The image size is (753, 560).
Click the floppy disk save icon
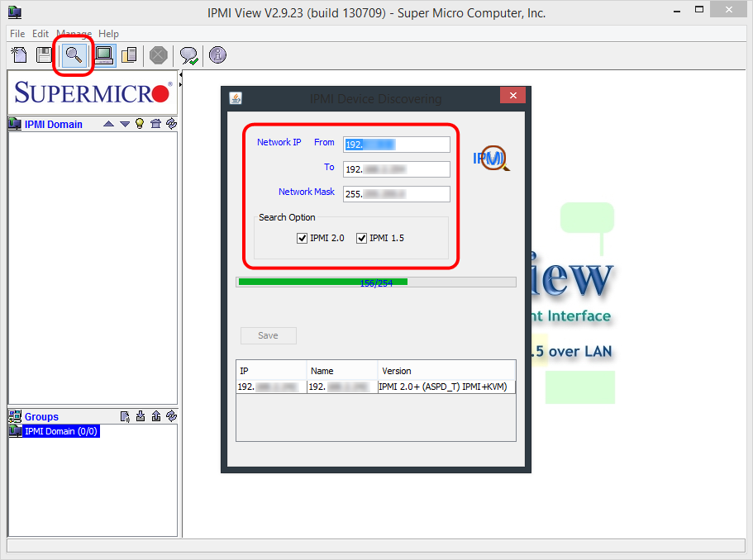point(44,55)
